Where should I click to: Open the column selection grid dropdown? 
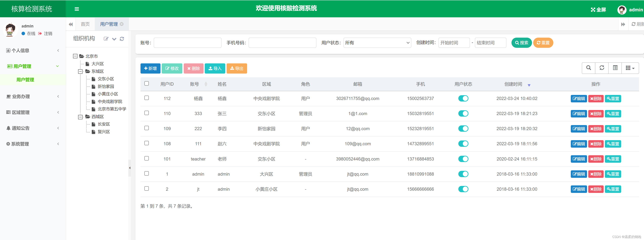pos(630,68)
